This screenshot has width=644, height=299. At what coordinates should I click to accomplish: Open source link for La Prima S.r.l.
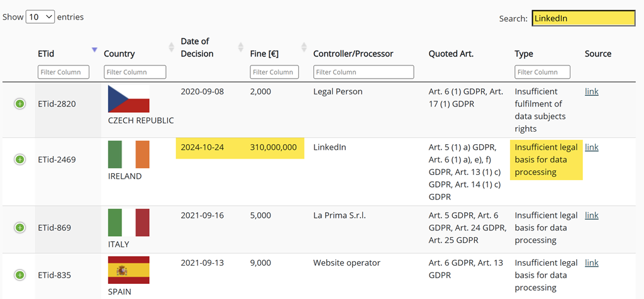(x=591, y=215)
